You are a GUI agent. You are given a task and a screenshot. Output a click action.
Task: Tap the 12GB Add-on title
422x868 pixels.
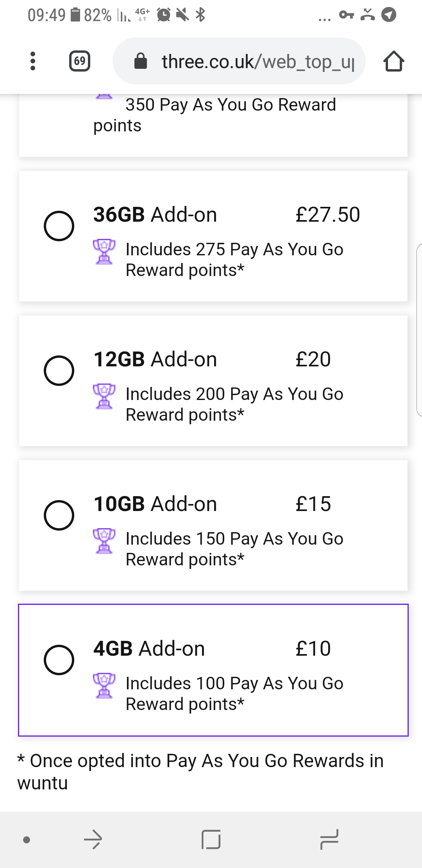[x=155, y=359]
